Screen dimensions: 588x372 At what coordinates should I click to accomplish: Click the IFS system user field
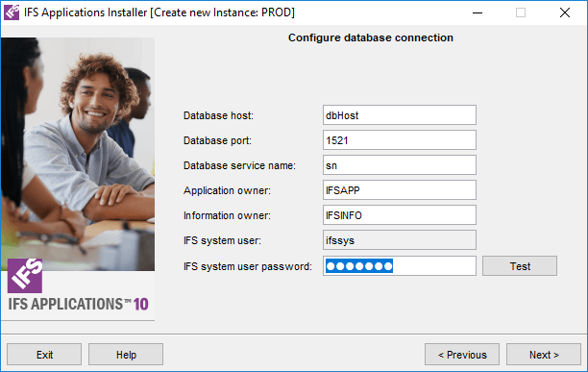(400, 240)
